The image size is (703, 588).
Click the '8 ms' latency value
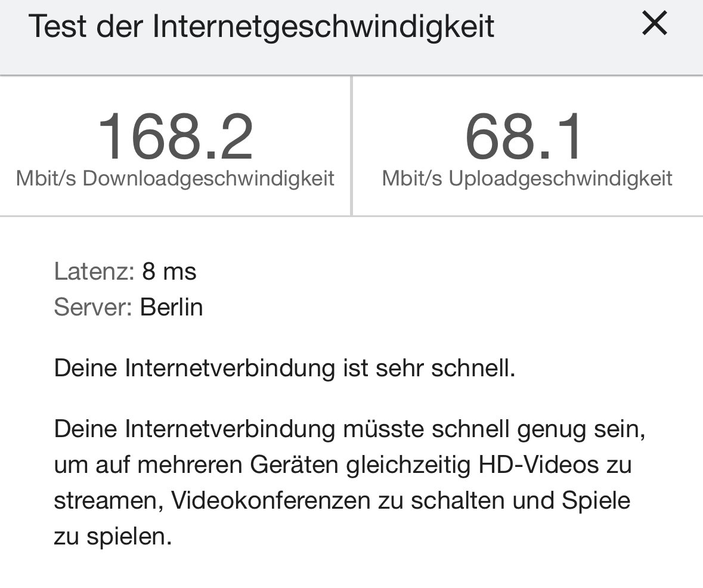point(169,272)
